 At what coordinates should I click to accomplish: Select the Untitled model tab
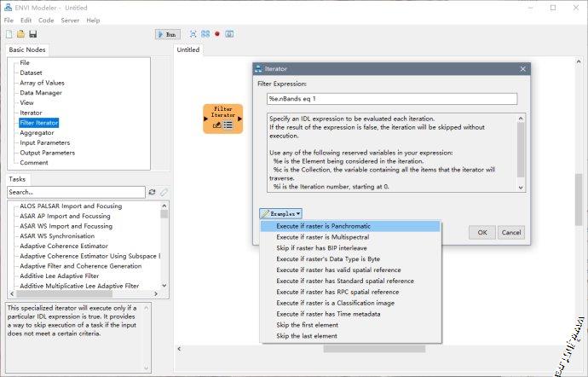pos(187,49)
